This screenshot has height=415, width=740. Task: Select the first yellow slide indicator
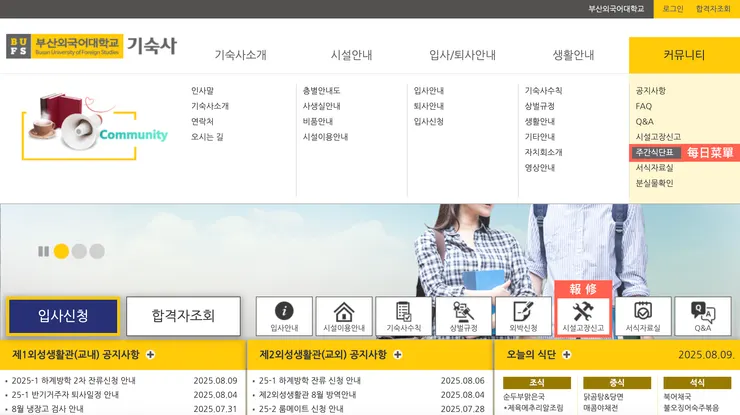pos(61,251)
